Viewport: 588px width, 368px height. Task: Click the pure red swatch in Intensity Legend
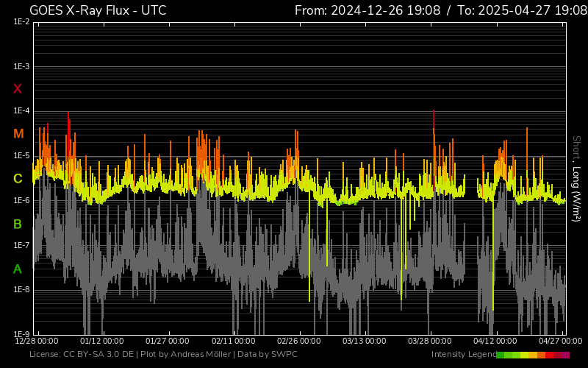coord(549,355)
